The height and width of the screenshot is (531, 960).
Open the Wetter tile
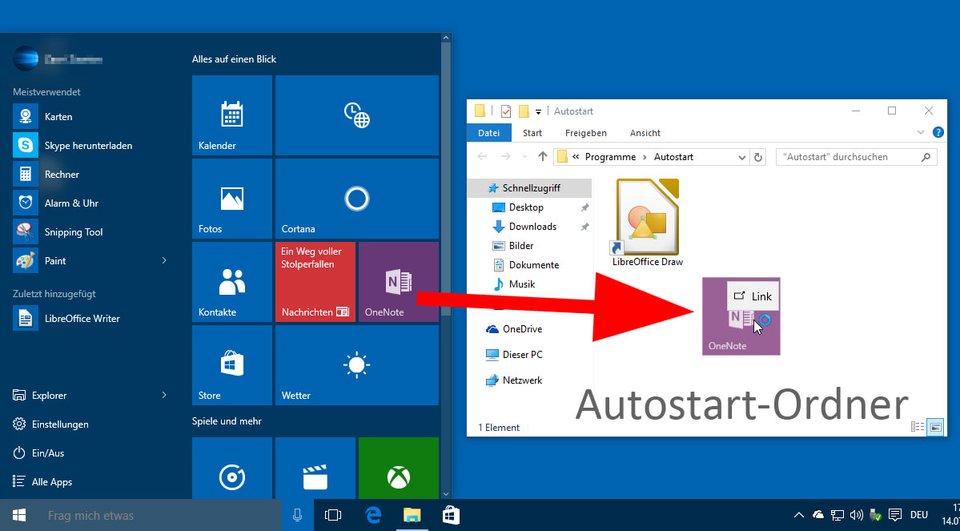pyautogui.click(x=357, y=365)
